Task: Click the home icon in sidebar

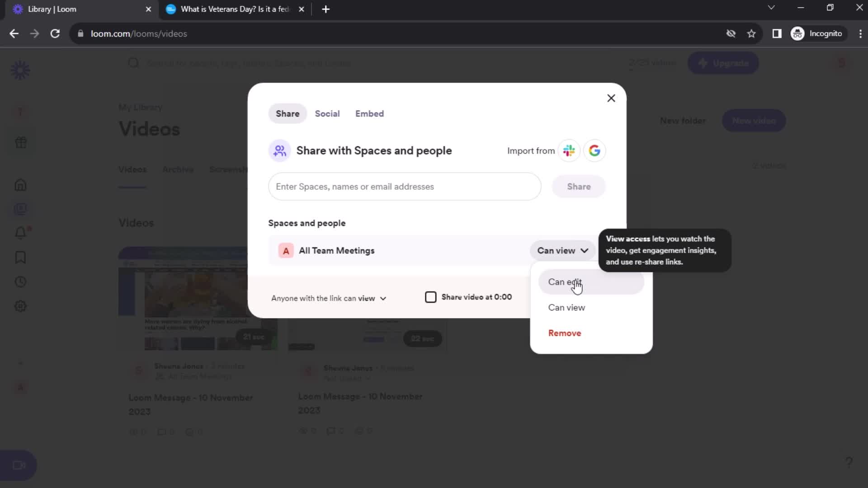Action: (x=20, y=185)
